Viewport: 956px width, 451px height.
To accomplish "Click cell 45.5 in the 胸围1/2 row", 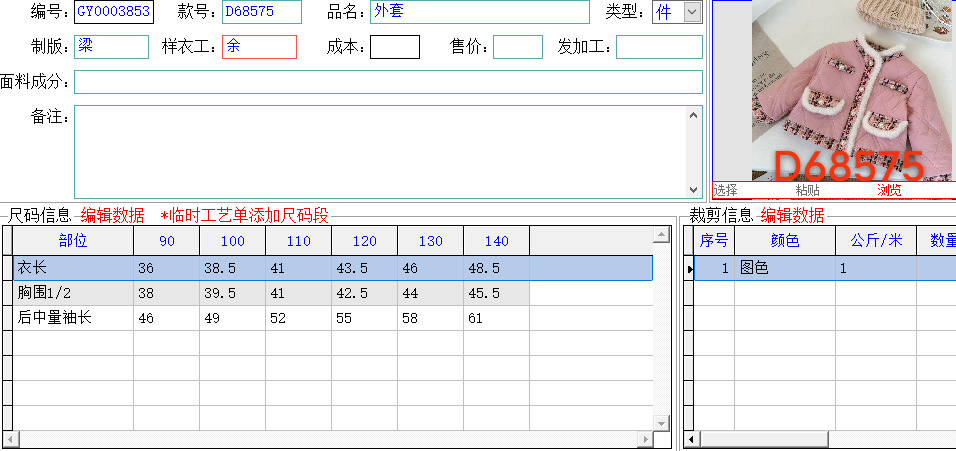I will pos(496,293).
